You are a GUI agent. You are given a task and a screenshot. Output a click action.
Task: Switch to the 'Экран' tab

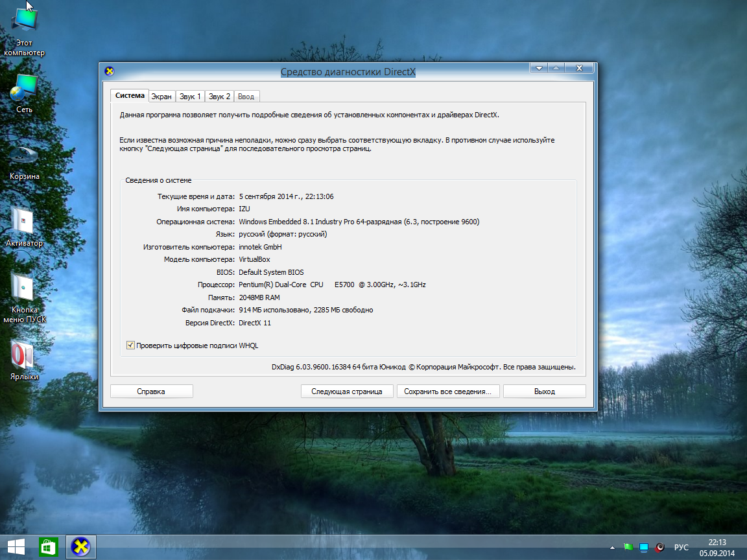[161, 97]
